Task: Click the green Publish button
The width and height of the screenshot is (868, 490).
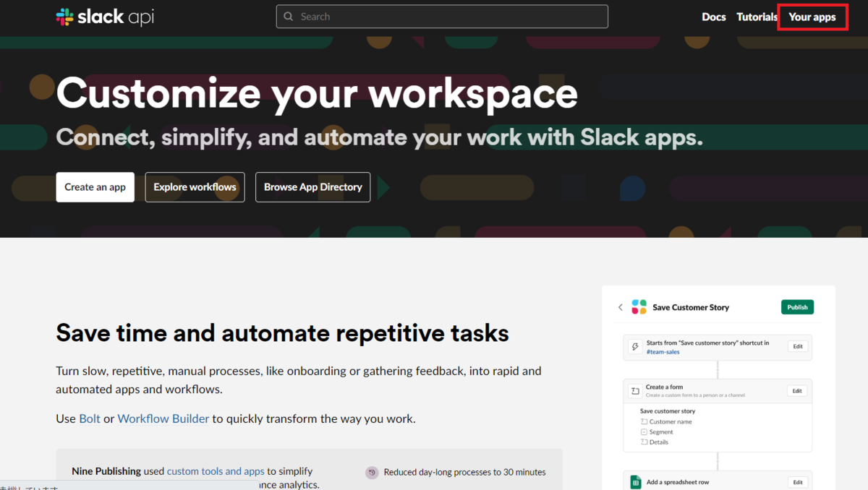Action: pos(797,307)
